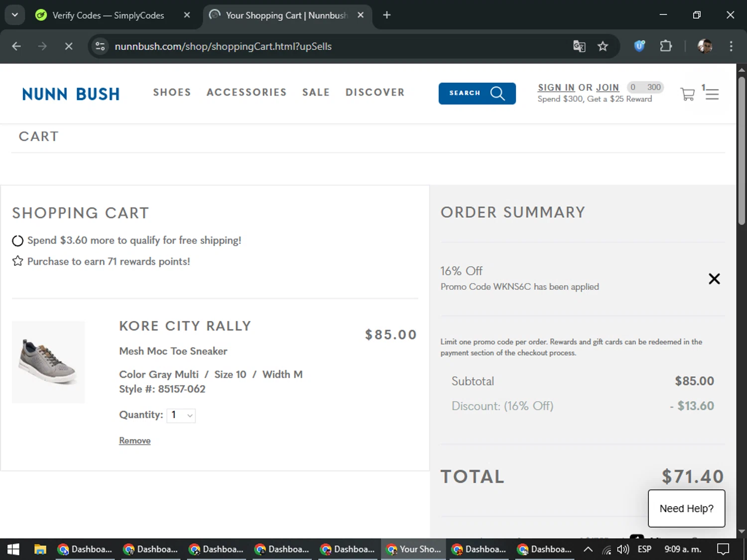Click the Kore City Rally shoe thumbnail

coord(48,362)
